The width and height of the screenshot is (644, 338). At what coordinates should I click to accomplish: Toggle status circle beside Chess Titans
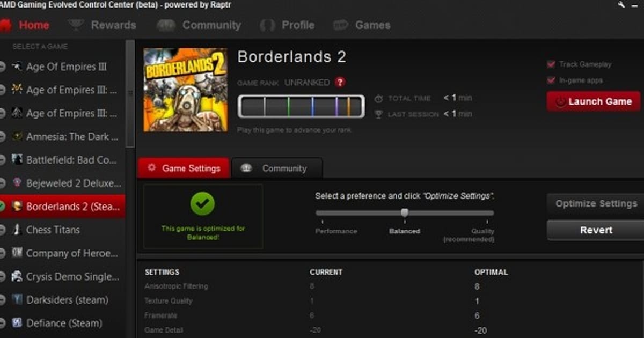coord(2,230)
